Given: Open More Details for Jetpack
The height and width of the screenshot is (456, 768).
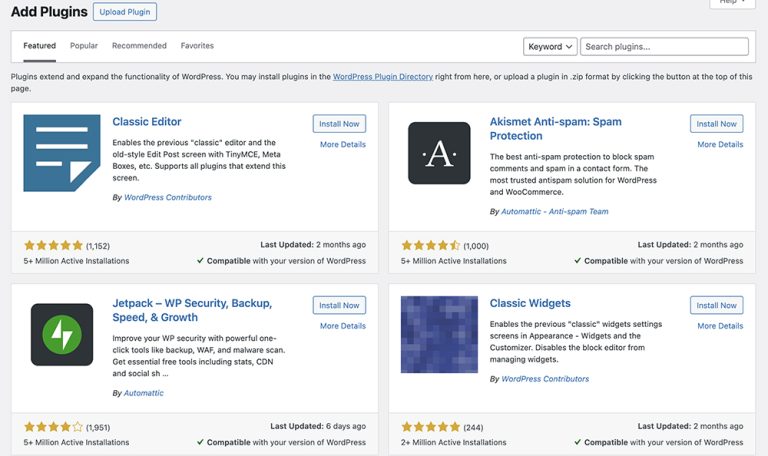Looking at the screenshot, I should [x=343, y=326].
